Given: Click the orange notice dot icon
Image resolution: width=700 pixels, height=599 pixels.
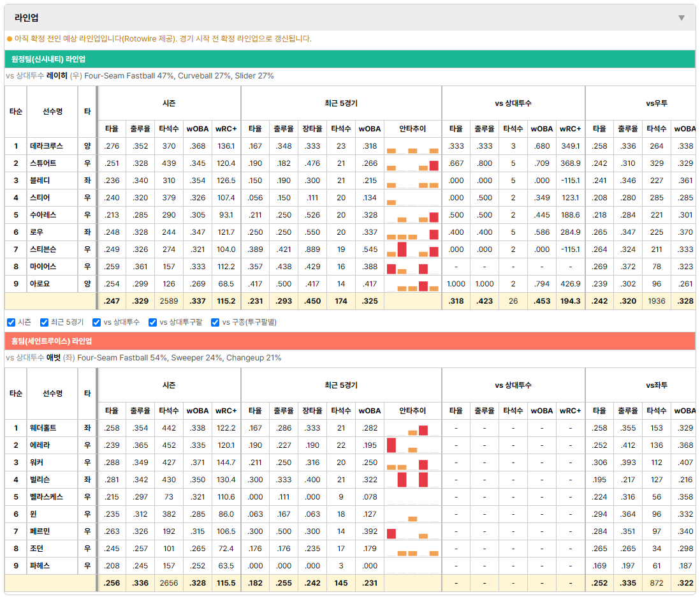Looking at the screenshot, I should tap(10, 39).
